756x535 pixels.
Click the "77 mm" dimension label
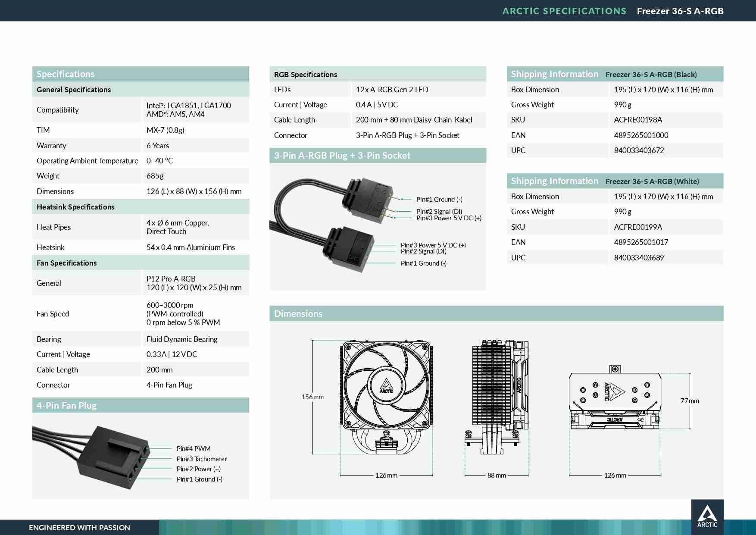(690, 401)
